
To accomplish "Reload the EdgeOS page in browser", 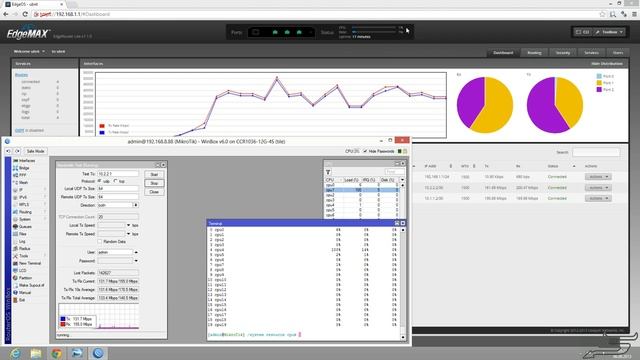I will (x=25, y=14).
